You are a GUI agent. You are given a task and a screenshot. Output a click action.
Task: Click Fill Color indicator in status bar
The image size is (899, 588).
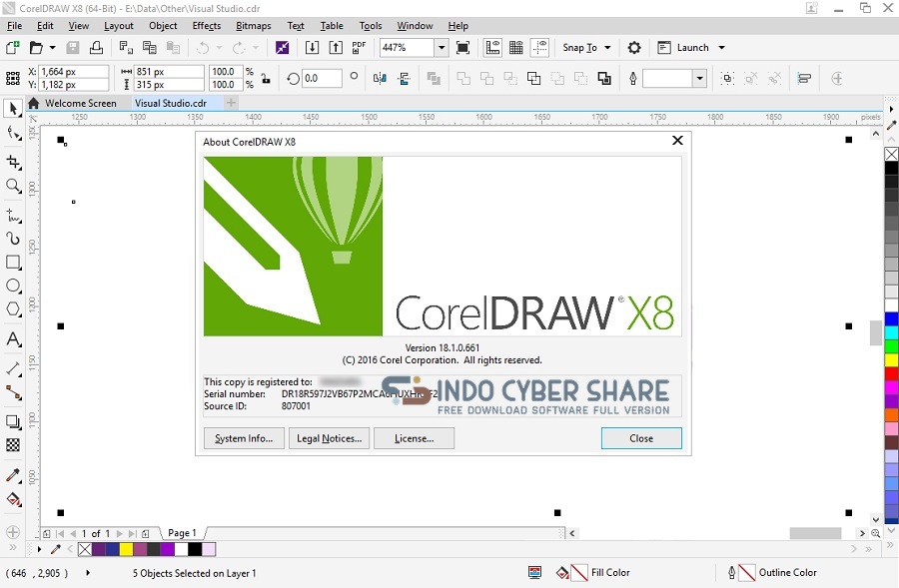point(592,573)
